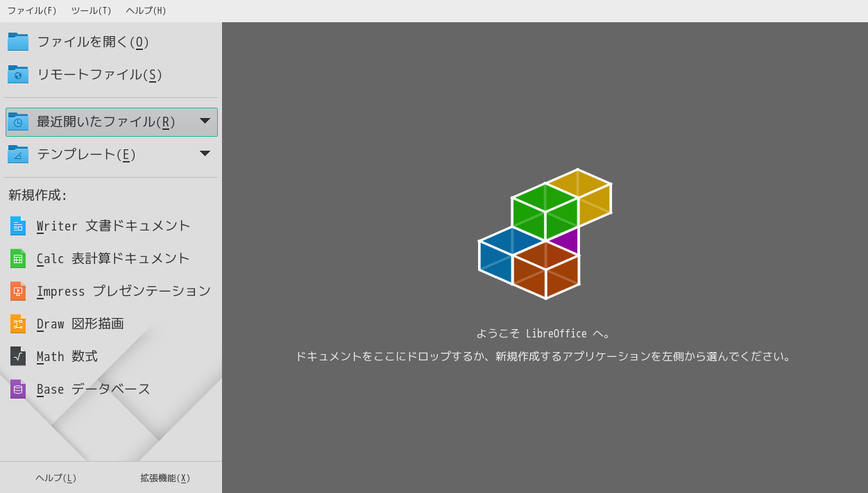Click ファイルを開く(O) button label
The height and width of the screenshot is (493, 868).
click(93, 42)
